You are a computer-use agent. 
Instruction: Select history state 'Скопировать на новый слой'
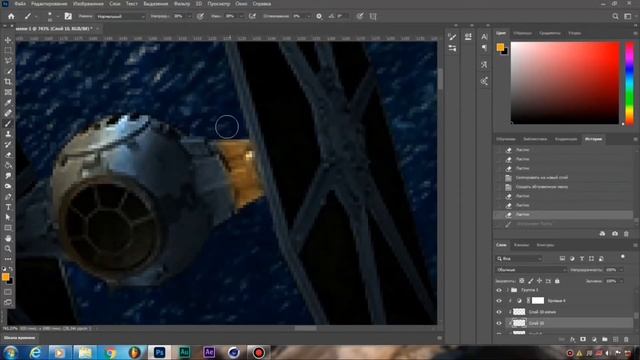point(541,178)
